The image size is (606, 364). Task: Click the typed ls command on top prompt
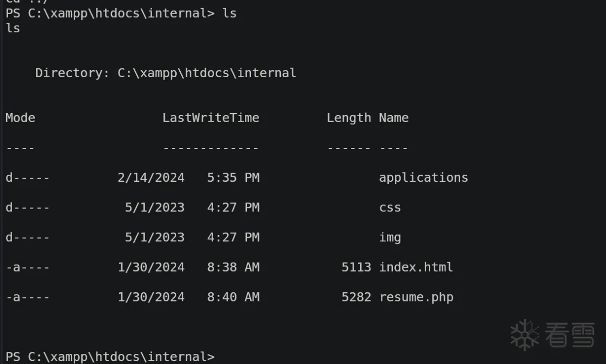[229, 13]
